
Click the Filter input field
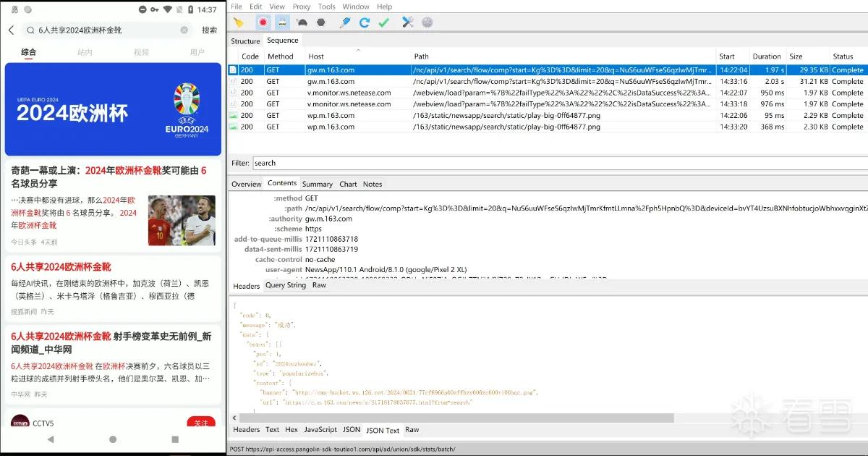(558, 163)
